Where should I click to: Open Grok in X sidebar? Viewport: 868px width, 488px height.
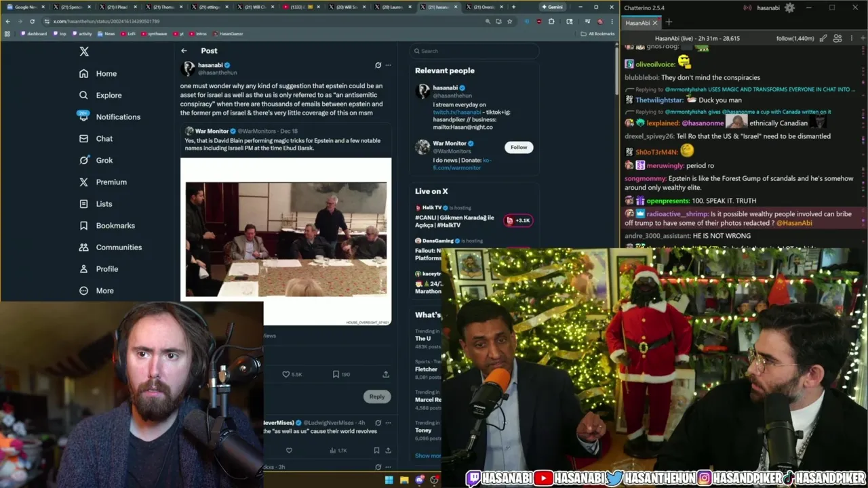coord(96,160)
